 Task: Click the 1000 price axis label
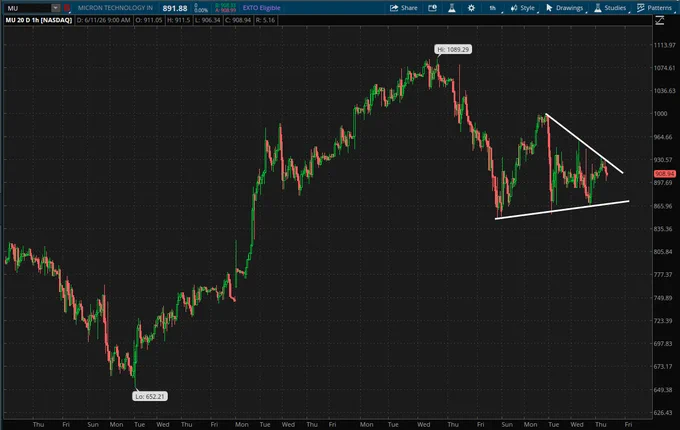coord(660,114)
